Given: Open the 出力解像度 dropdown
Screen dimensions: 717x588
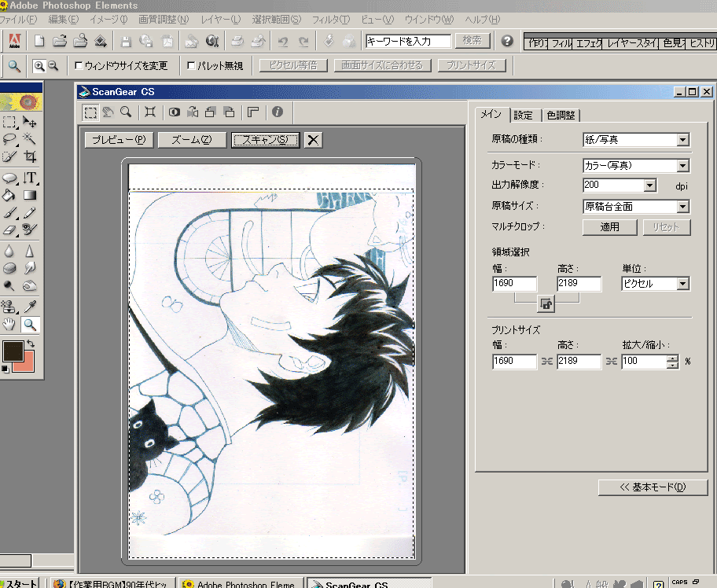Looking at the screenshot, I should tap(649, 186).
